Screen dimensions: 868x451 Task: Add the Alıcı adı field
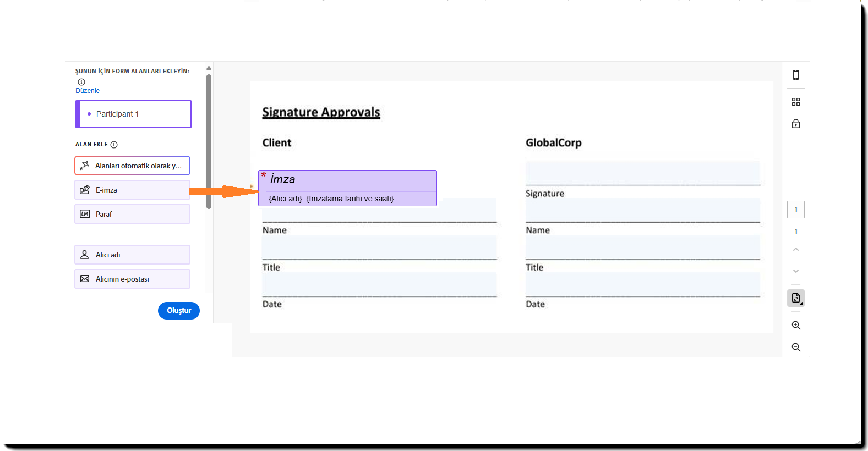pos(132,255)
